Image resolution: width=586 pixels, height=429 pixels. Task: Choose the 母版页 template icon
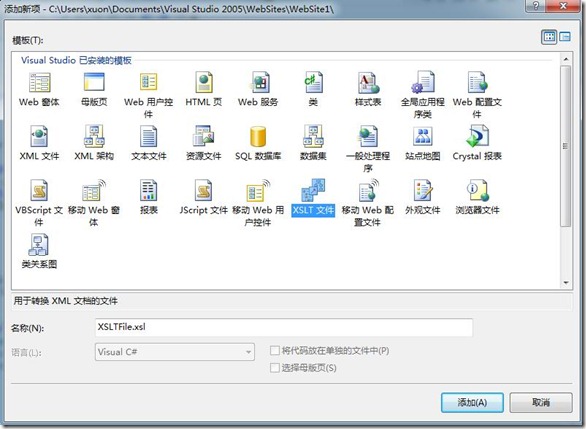coord(94,82)
